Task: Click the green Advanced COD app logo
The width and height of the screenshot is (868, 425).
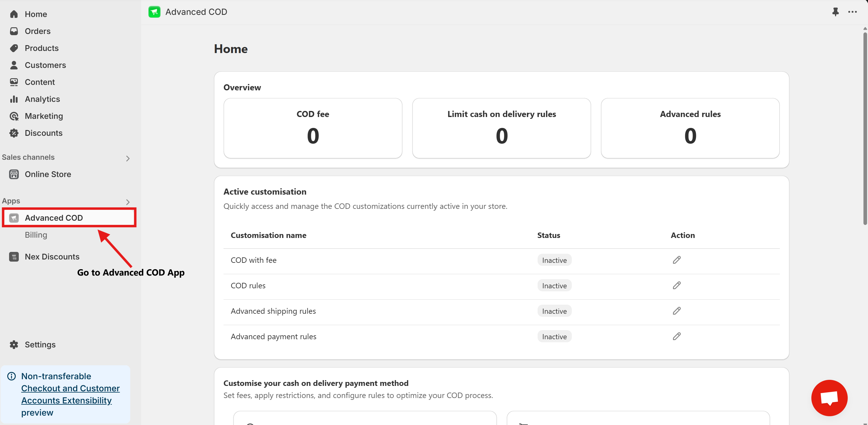Action: (154, 12)
